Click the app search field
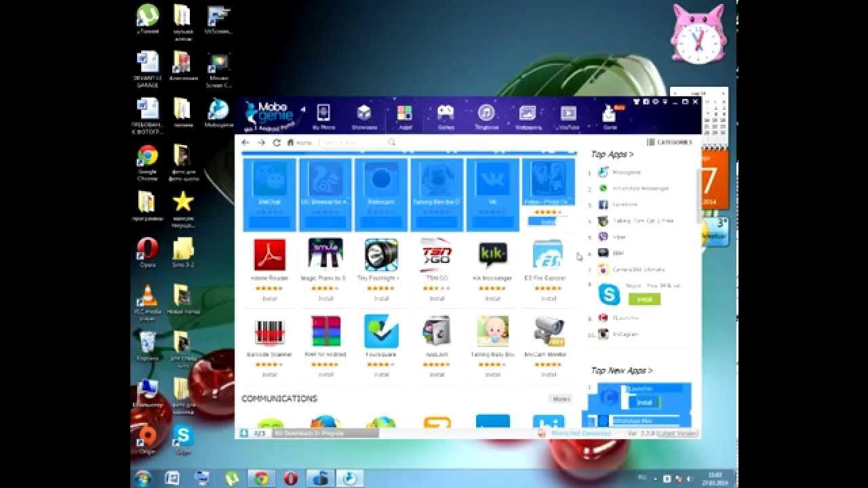This screenshot has height=488, width=868. 353,142
